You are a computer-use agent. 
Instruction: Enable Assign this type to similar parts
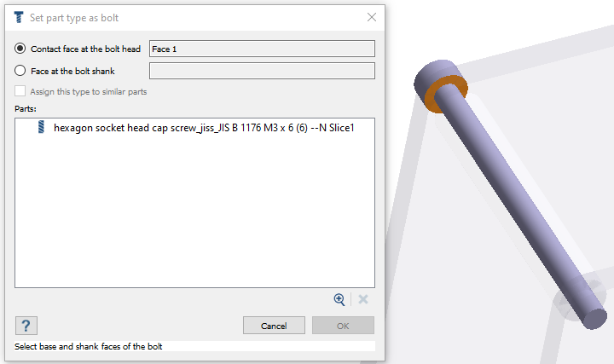[x=20, y=91]
